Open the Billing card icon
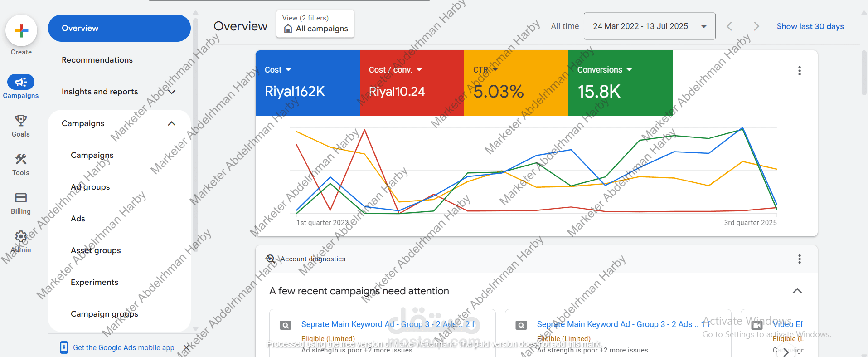The image size is (868, 357). (x=21, y=197)
